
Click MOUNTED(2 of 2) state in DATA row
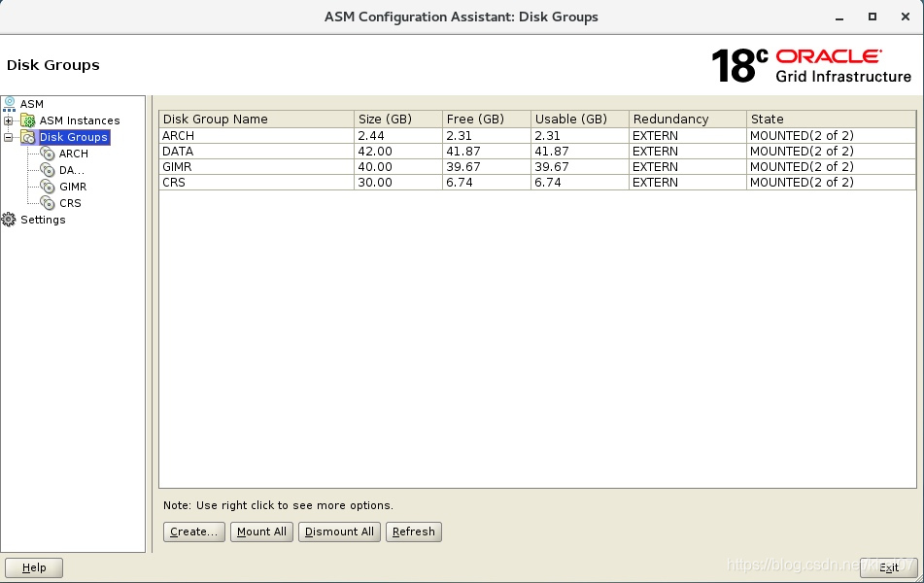[x=832, y=152]
